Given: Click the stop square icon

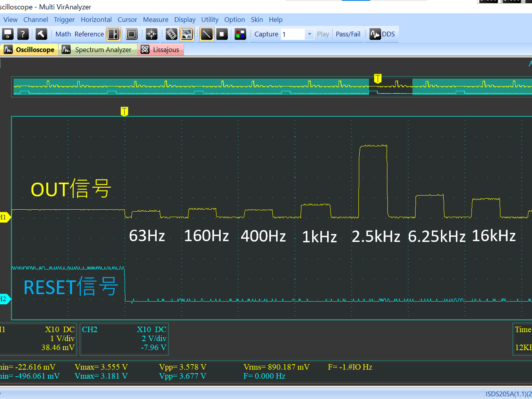Looking at the screenshot, I should pyautogui.click(x=222, y=34).
